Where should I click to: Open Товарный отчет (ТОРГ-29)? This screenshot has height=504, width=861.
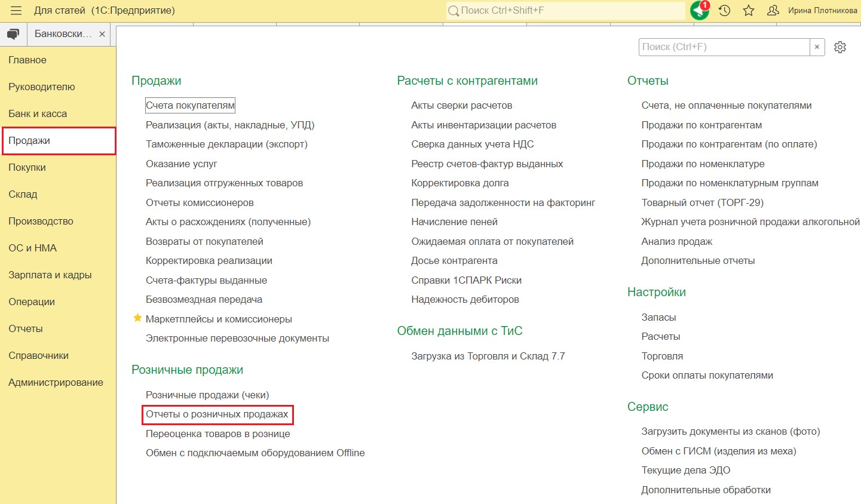point(702,202)
